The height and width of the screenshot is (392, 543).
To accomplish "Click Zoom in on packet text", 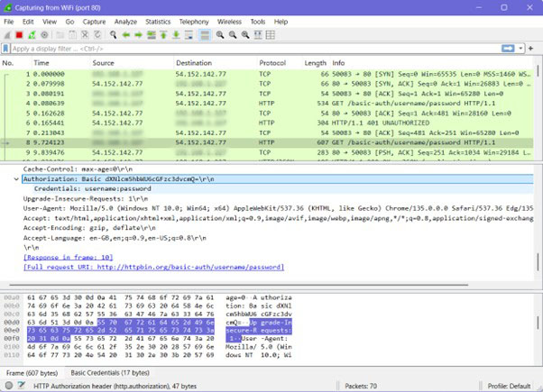I will tap(219, 34).
